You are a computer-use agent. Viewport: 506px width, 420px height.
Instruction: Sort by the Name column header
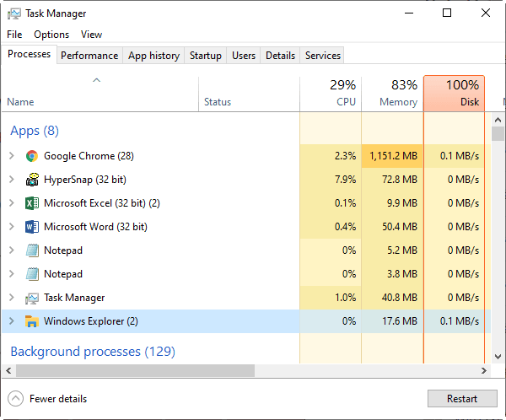100,94
